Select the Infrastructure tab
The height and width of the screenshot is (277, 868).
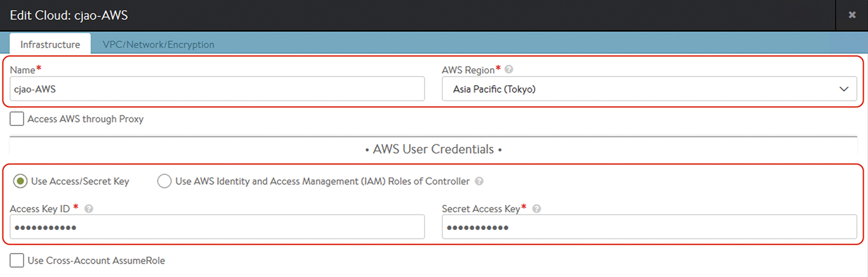50,45
